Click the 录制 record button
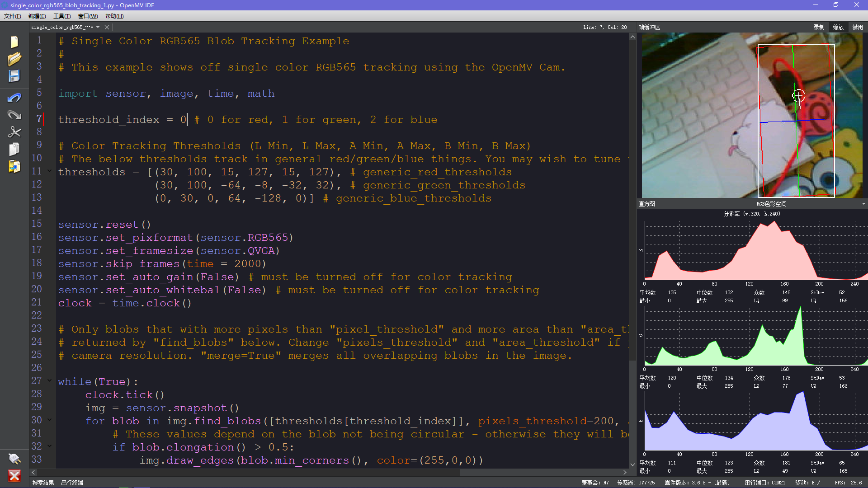 819,27
